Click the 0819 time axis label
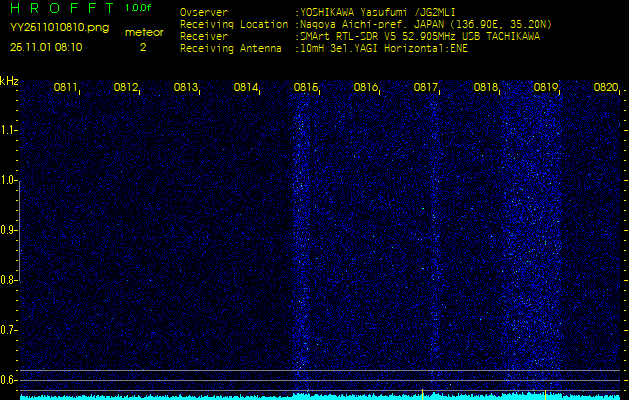The height and width of the screenshot is (400, 629). (x=546, y=87)
